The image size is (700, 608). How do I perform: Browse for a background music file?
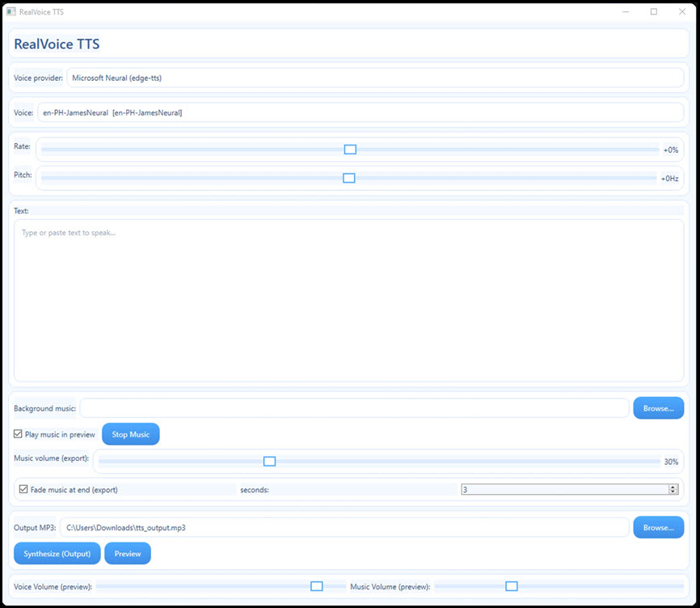point(659,408)
